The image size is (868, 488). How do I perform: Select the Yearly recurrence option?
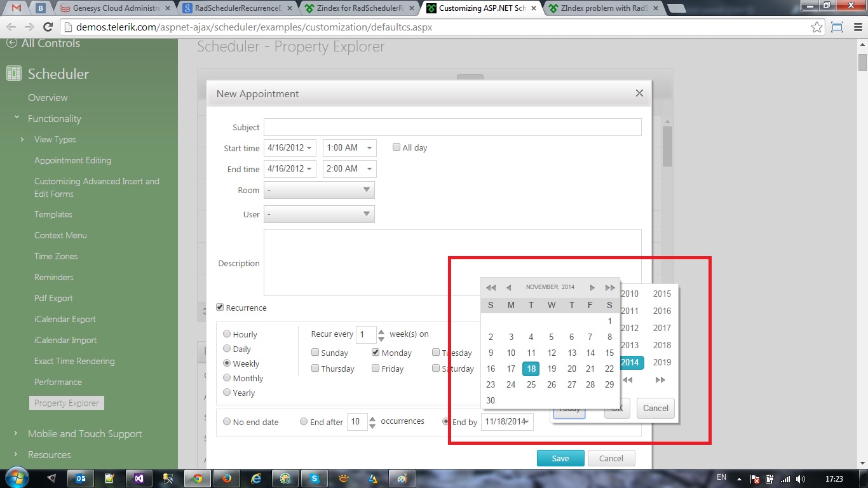click(x=227, y=393)
